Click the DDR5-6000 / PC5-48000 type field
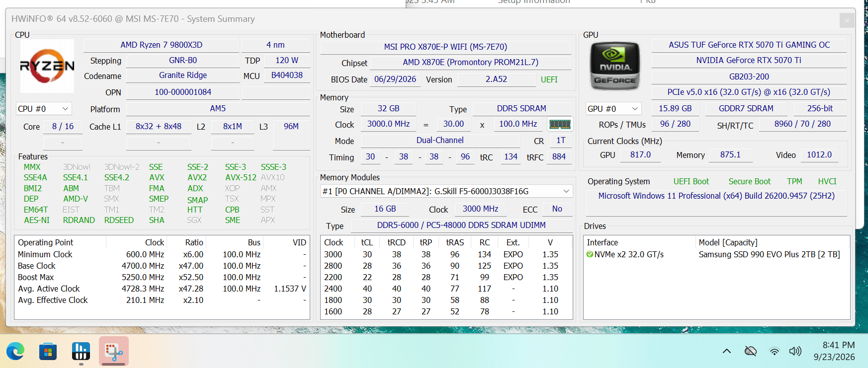The width and height of the screenshot is (868, 368). coord(461,225)
